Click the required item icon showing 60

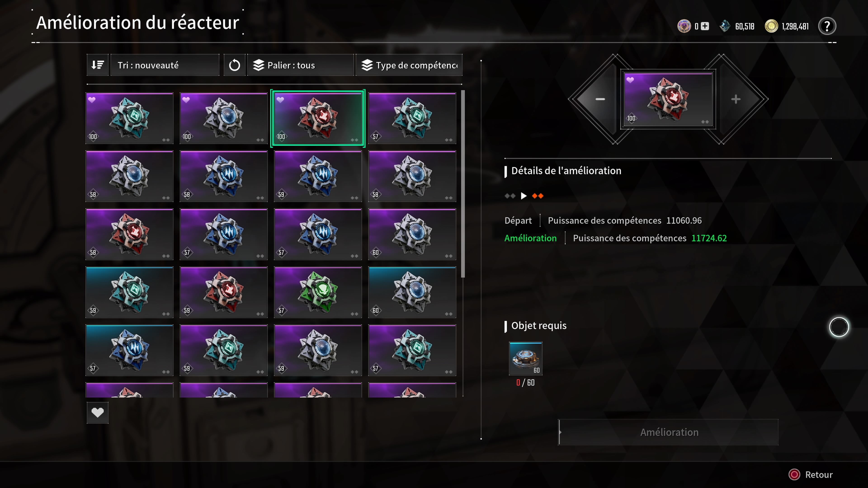tap(526, 358)
